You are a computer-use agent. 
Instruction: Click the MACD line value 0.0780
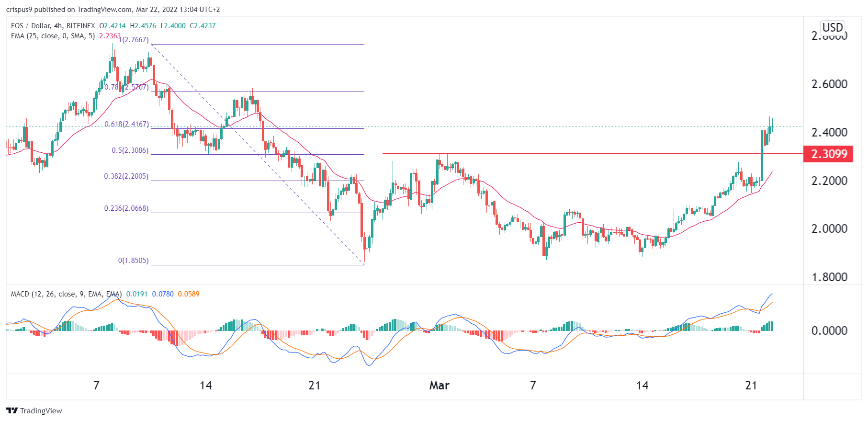coord(163,294)
